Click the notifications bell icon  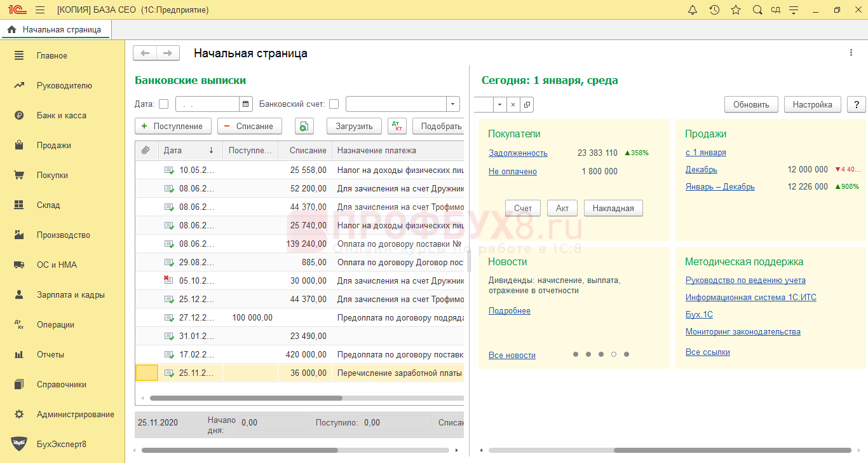(693, 10)
